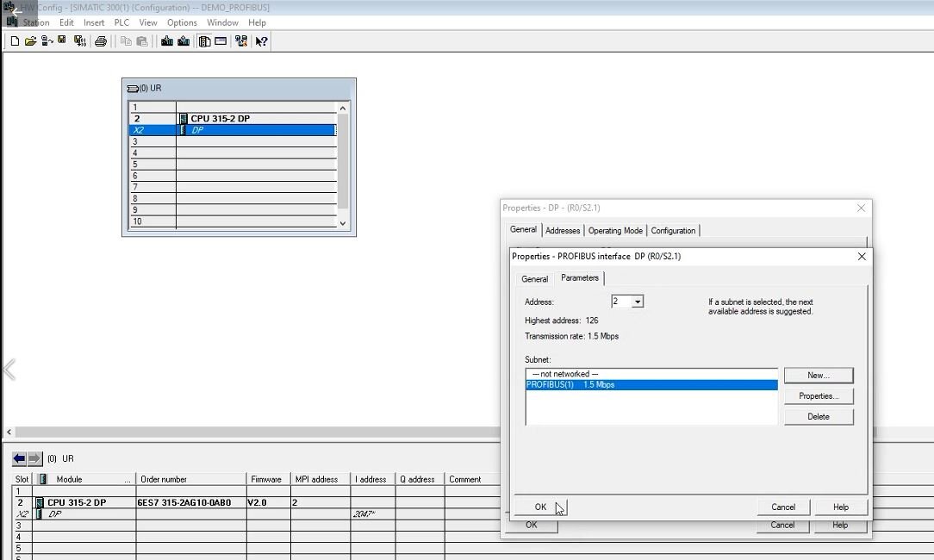This screenshot has width=934, height=560.
Task: Cancel the PROFIBUS interface dialog
Action: coord(783,507)
